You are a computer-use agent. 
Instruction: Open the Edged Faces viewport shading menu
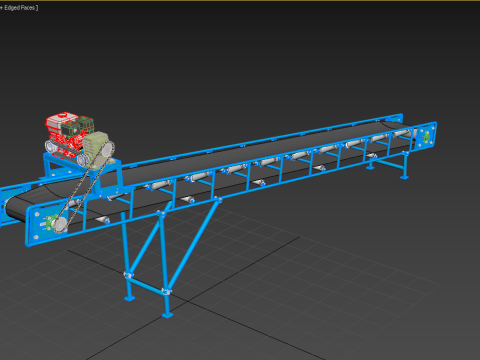pyautogui.click(x=19, y=8)
